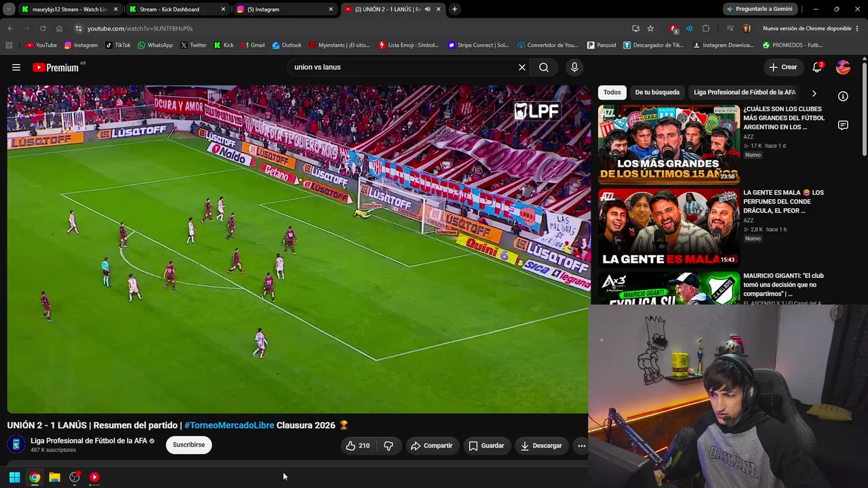Select the 'De tu búsqueda' chip
This screenshot has height=488, width=868.
point(657,92)
